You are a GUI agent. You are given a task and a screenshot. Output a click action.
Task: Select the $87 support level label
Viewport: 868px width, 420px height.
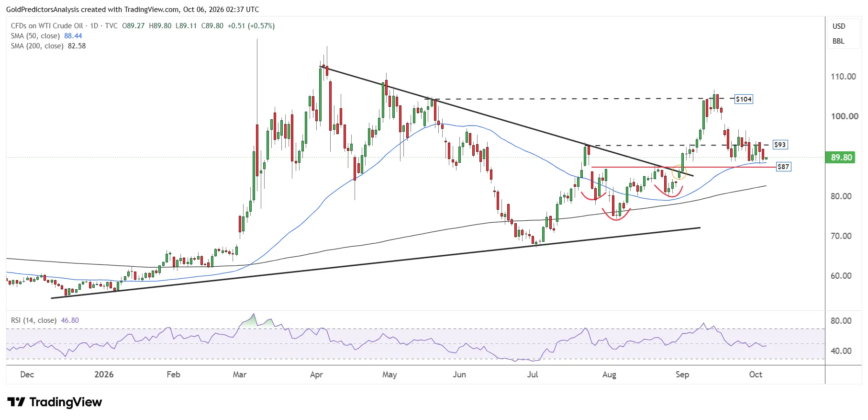(x=783, y=167)
